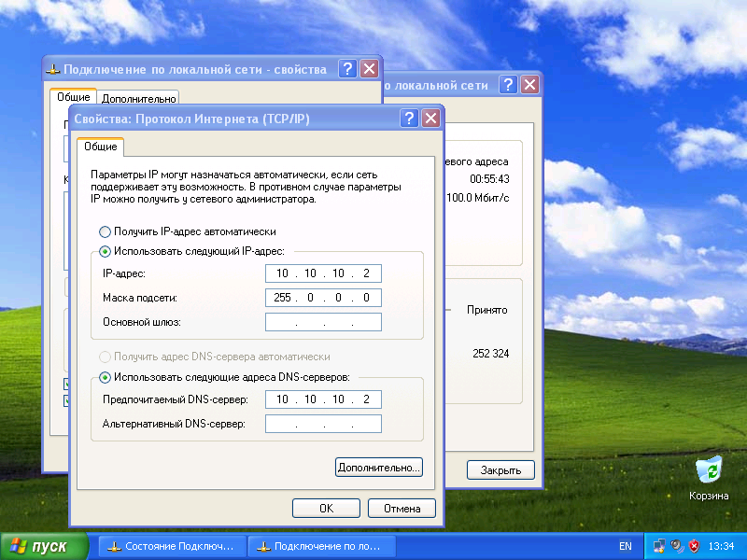Viewport: 747px width, 560px height.
Task: Select Общие tab in connection properties window
Action: coord(74,97)
